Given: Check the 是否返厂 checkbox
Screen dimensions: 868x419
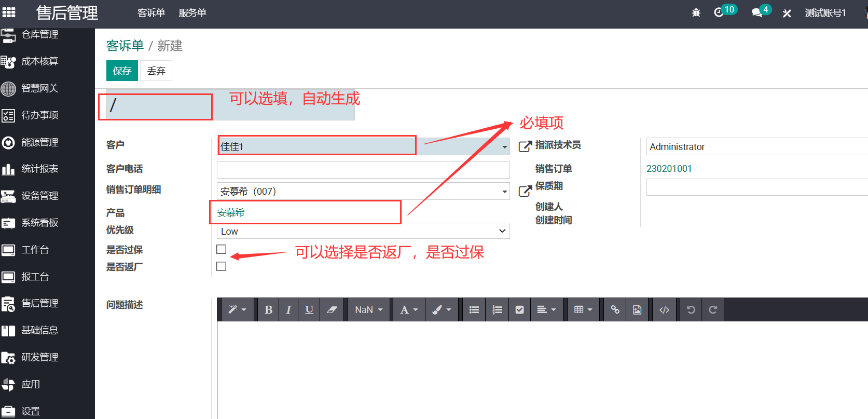Looking at the screenshot, I should [x=222, y=266].
